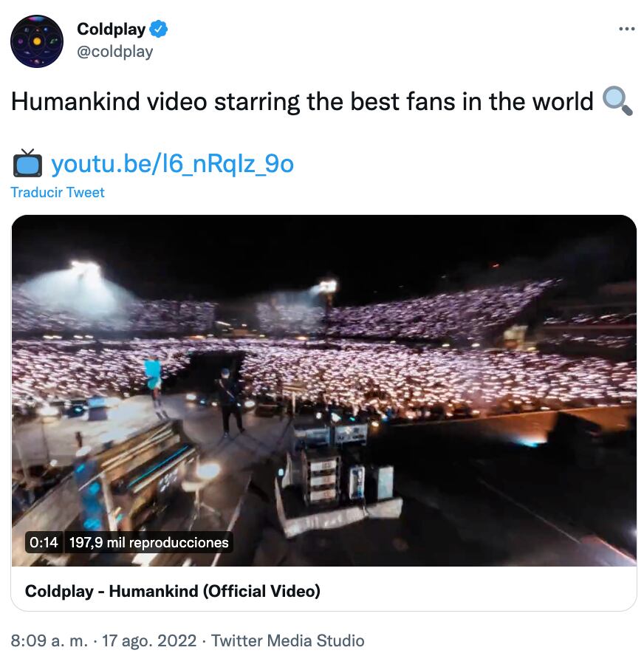Click the tweet text about Humankind video
Image resolution: width=644 pixels, height=653 pixels.
(x=302, y=101)
